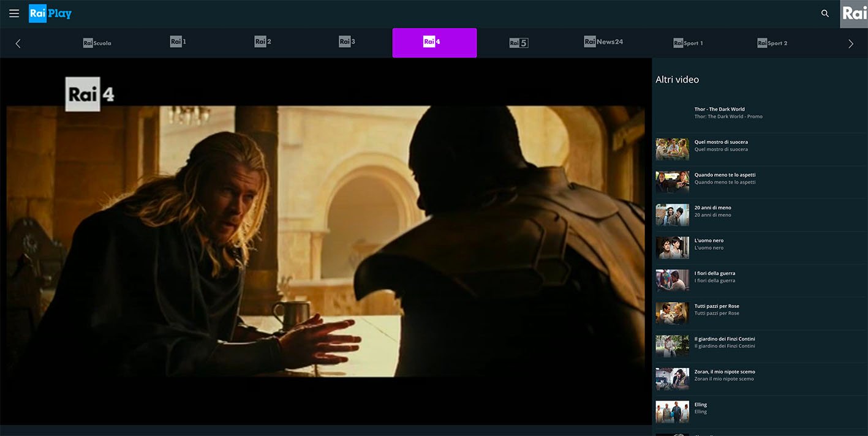868x436 pixels.
Task: Go to previous channels with the left arrow
Action: click(x=18, y=43)
